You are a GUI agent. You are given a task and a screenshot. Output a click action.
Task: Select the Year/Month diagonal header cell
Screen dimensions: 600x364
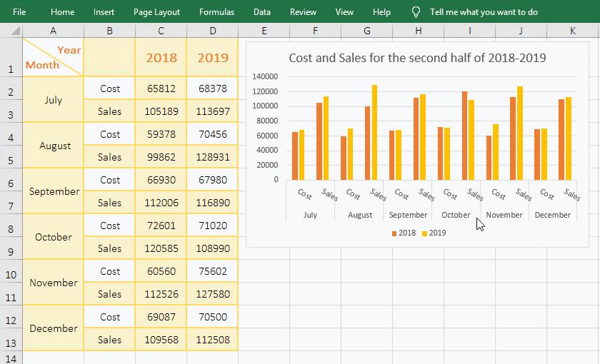[54, 57]
